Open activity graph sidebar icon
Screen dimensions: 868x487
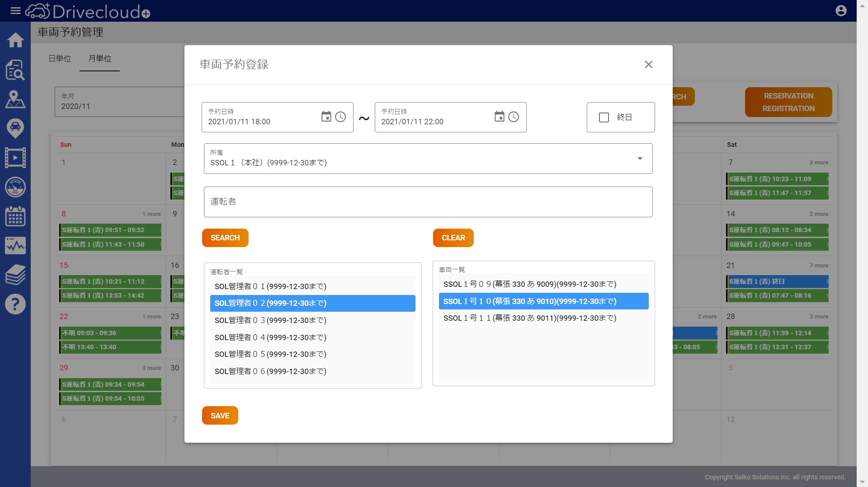coord(15,246)
